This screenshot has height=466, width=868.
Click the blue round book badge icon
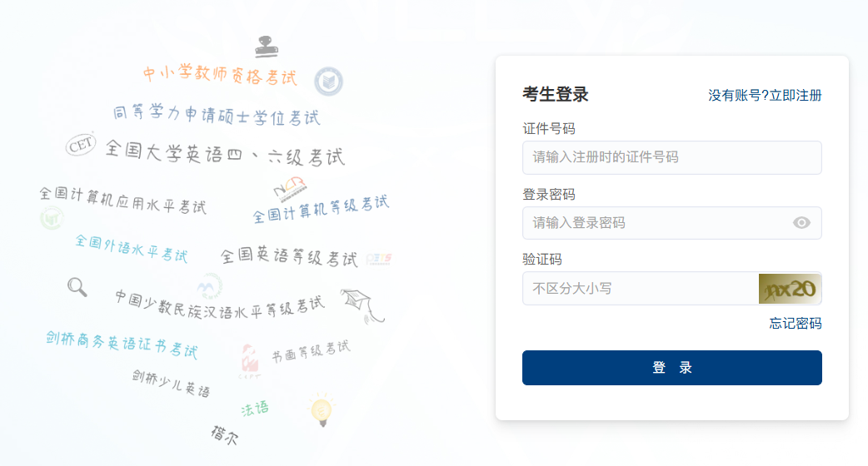point(329,82)
